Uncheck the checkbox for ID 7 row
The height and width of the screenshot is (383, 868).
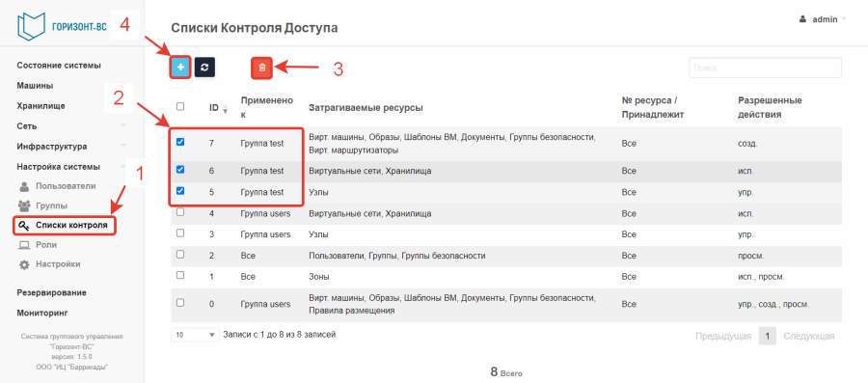180,142
